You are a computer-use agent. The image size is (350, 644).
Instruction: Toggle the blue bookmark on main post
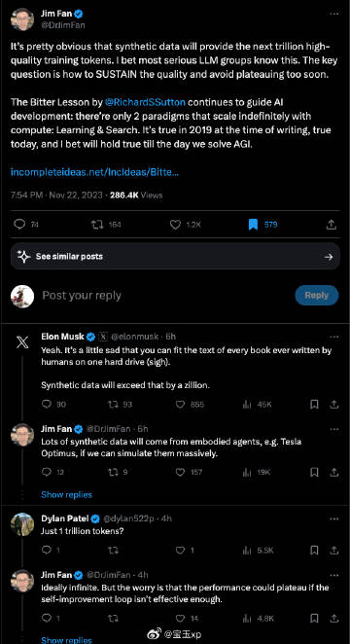coord(253,225)
